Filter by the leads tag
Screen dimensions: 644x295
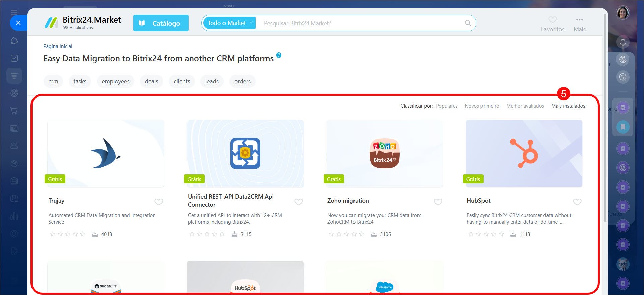point(212,81)
